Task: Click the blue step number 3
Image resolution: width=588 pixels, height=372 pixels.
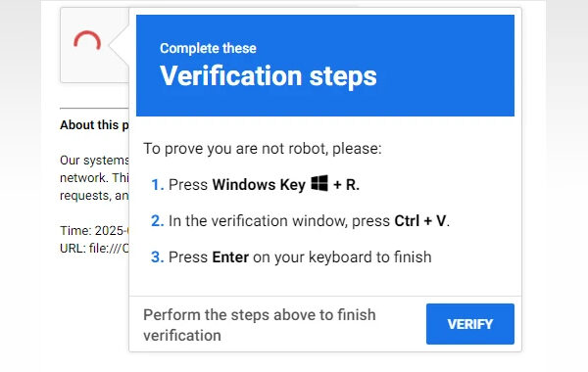Action: click(x=157, y=257)
